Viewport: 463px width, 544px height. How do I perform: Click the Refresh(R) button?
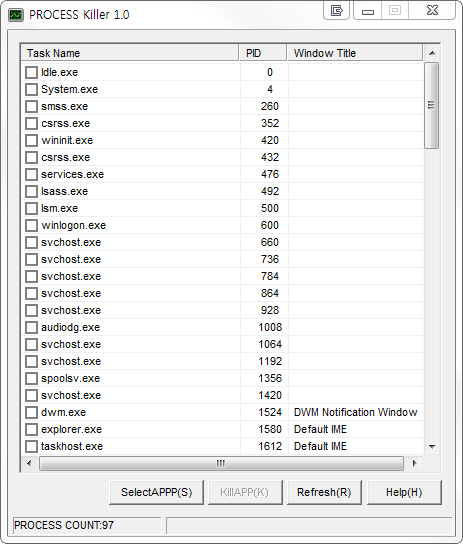(324, 492)
